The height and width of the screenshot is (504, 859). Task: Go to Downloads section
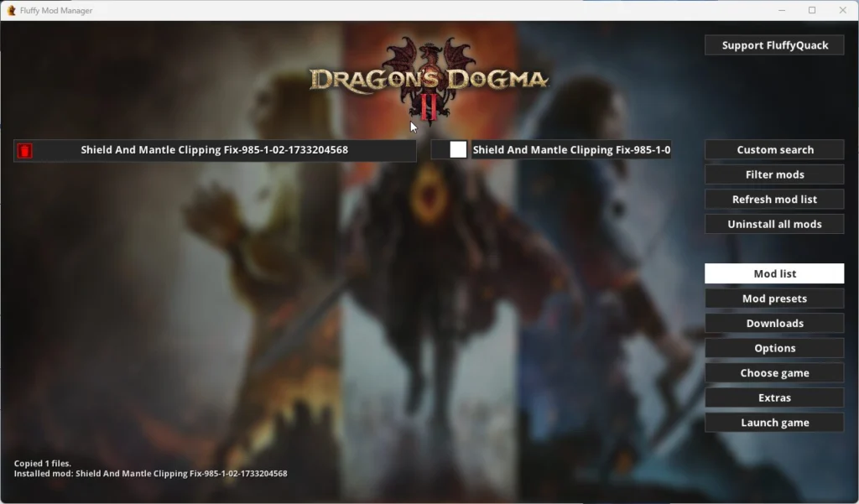click(774, 323)
